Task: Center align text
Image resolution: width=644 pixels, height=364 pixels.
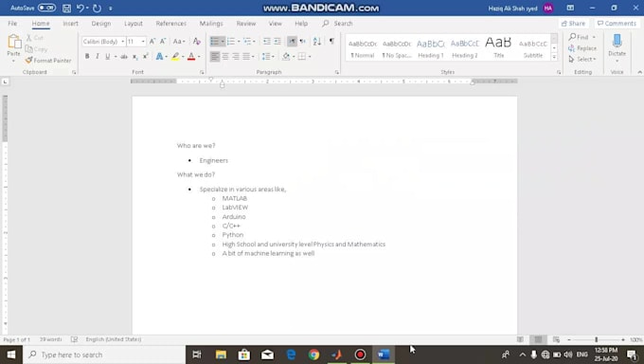Action: [225, 56]
